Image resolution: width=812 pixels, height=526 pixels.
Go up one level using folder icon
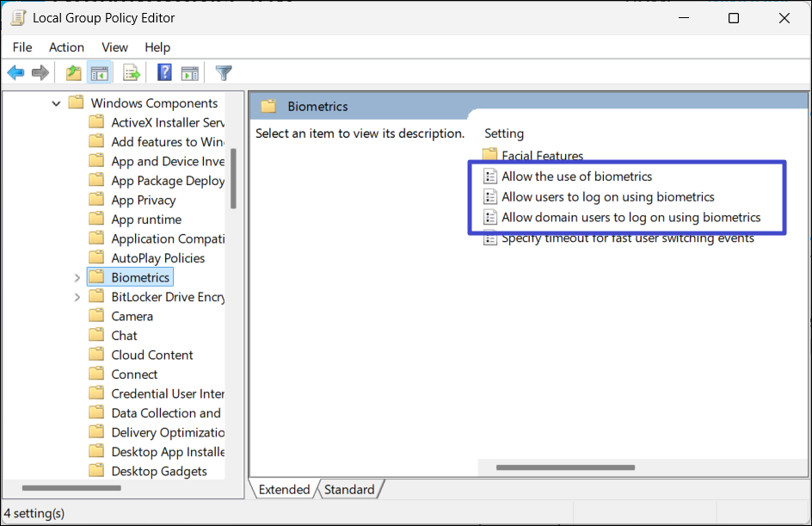74,73
